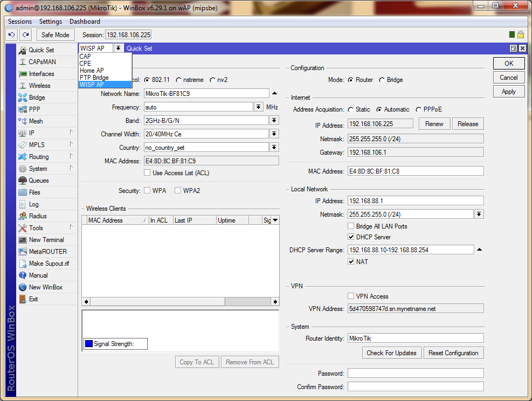This screenshot has width=532, height=401.
Task: Open the Bridge icon in sidebar
Action: 23,98
